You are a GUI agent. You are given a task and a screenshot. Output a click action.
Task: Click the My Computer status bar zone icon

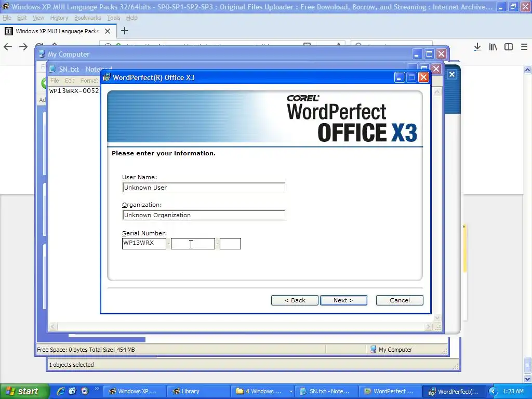[x=373, y=350]
